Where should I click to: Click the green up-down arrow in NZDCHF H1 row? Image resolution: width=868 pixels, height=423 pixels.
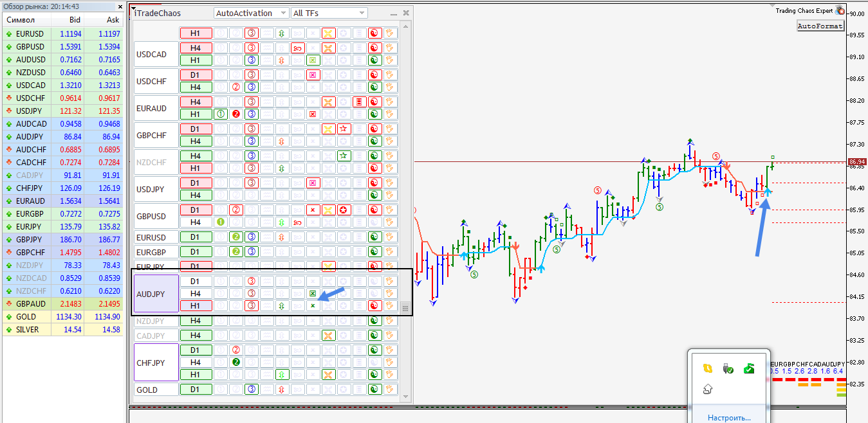(x=281, y=168)
